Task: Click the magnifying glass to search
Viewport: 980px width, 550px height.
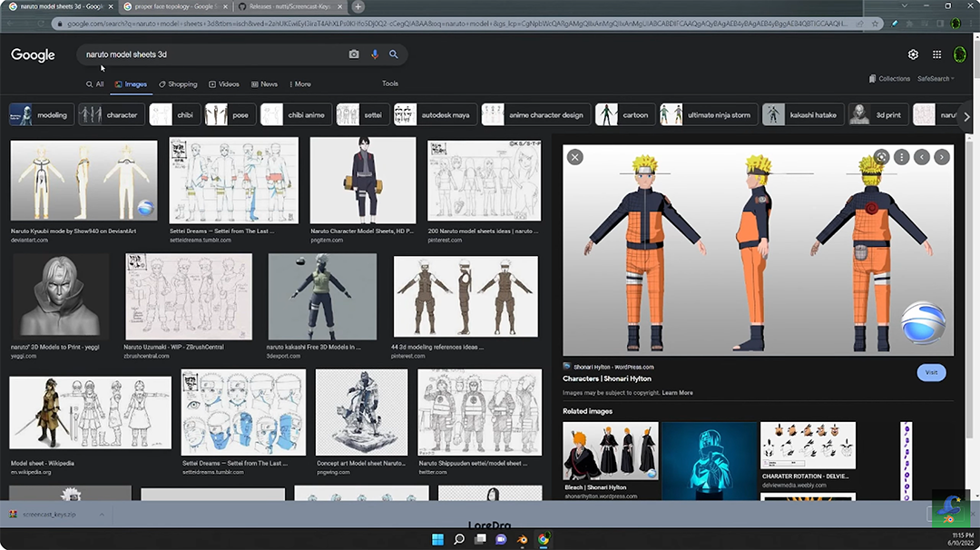Action: (x=394, y=54)
